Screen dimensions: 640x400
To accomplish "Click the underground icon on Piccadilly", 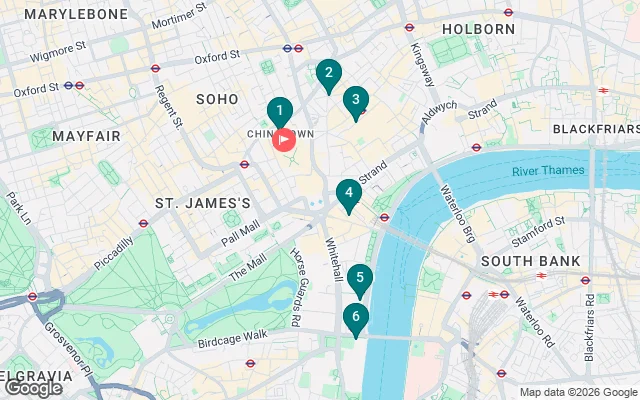I will coord(143,223).
